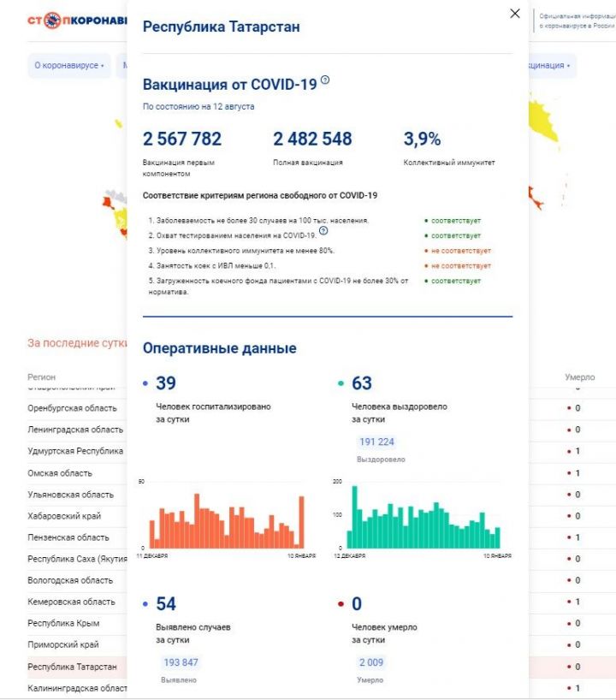Select Удмуртская Республика row
The image size is (616, 700).
[x=77, y=451]
